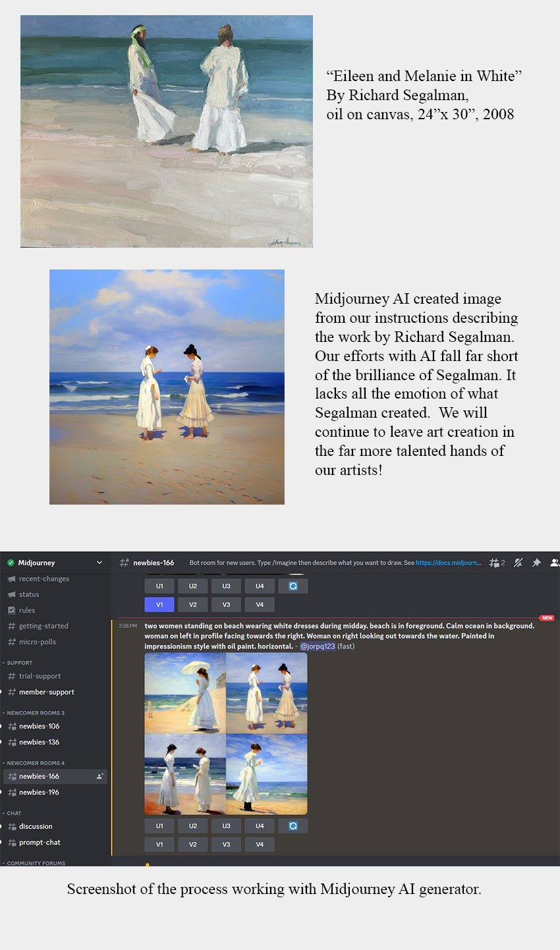Click the @jorpq123 mention
Image resolution: width=560 pixels, height=950 pixels.
(x=318, y=646)
